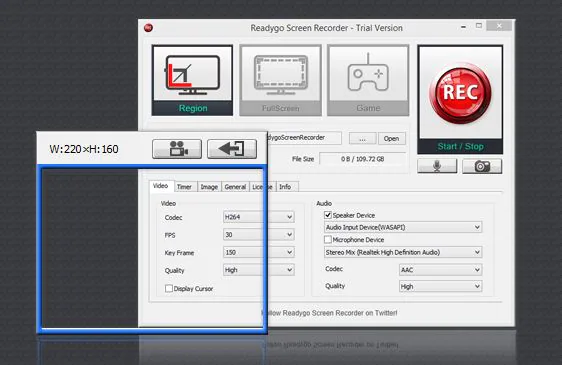Viewport: 562px width, 365px height.
Task: Click the microphone icon button
Action: (437, 166)
